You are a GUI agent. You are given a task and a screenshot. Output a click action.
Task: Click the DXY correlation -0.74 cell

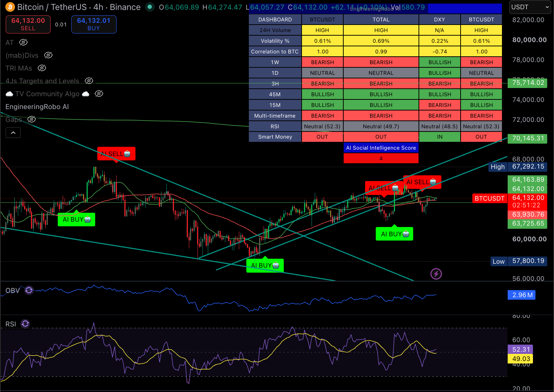tap(440, 52)
